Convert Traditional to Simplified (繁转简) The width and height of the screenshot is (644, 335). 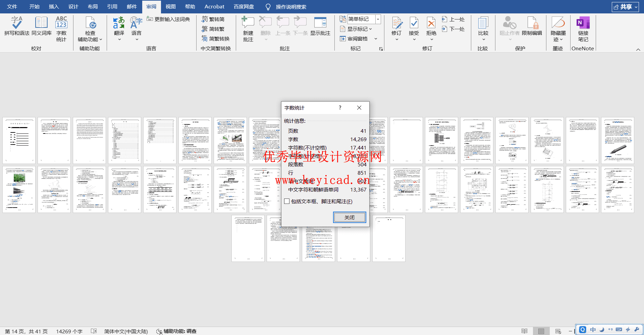pyautogui.click(x=213, y=19)
